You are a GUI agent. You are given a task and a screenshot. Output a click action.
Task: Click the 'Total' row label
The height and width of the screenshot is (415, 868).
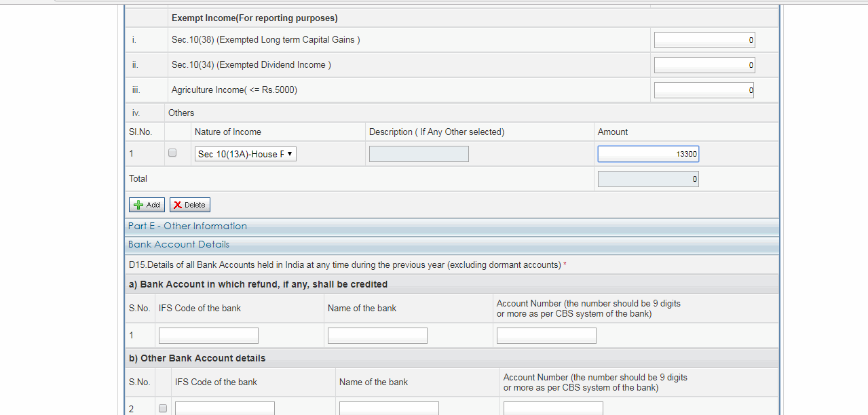coord(138,179)
